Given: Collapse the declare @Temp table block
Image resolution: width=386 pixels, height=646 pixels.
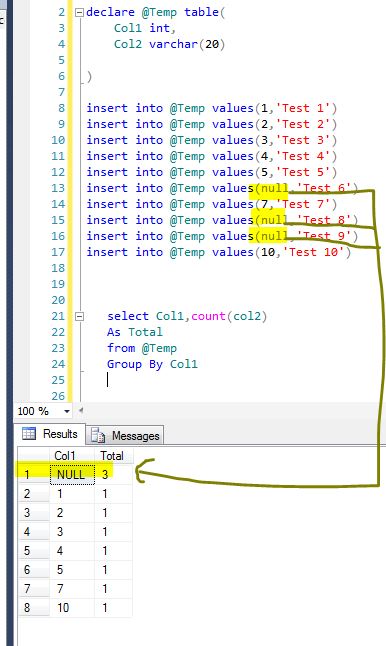Looking at the screenshot, I should (x=80, y=13).
